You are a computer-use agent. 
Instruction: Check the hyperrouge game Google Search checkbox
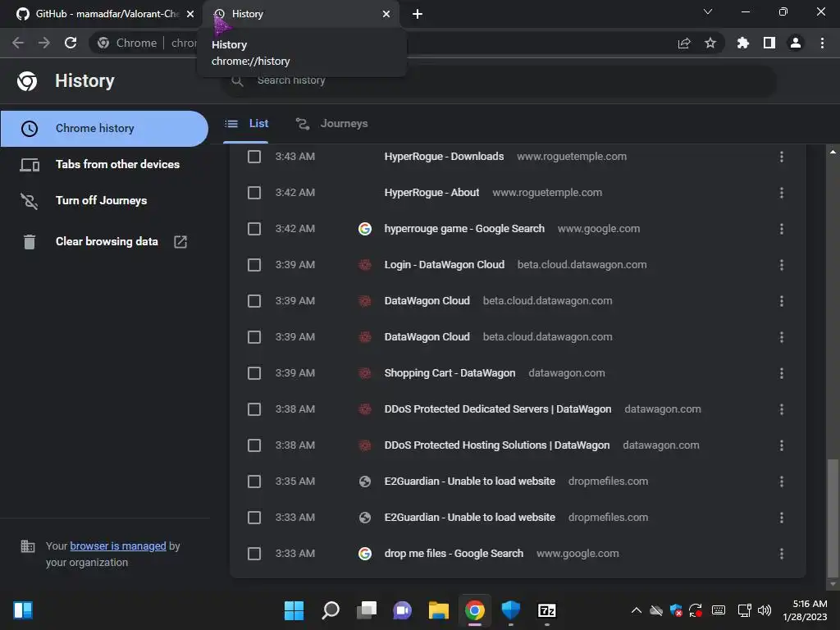point(254,229)
